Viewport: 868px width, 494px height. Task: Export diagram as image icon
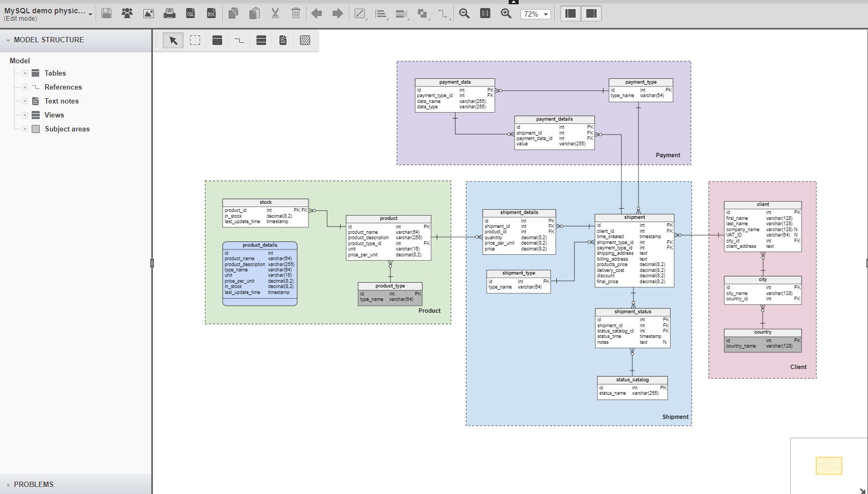coord(149,13)
